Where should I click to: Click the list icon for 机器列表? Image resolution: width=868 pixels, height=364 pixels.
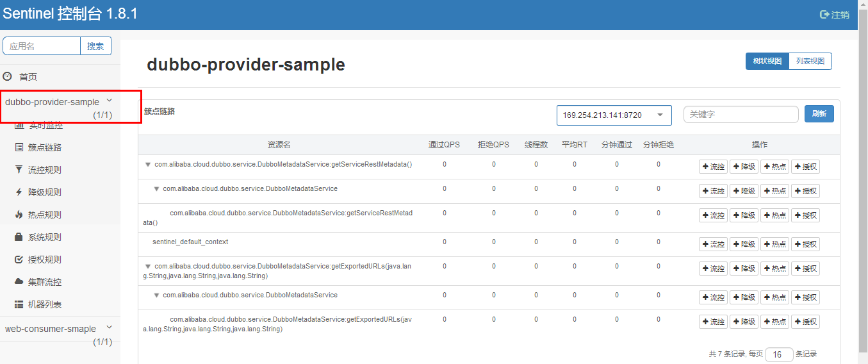point(19,304)
